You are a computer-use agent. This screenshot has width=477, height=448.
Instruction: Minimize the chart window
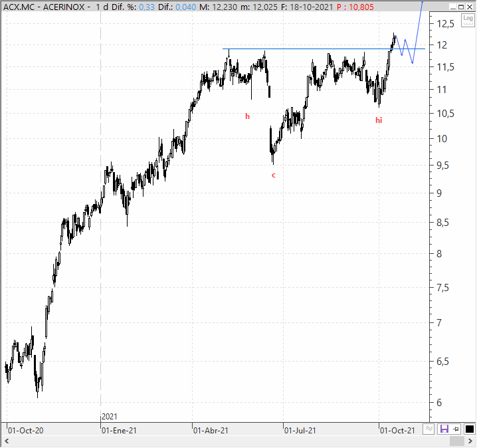pos(453,7)
